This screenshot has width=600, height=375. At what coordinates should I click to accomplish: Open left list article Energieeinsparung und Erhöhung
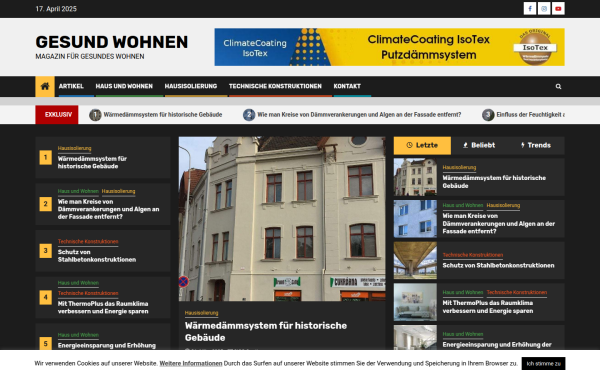(x=107, y=345)
